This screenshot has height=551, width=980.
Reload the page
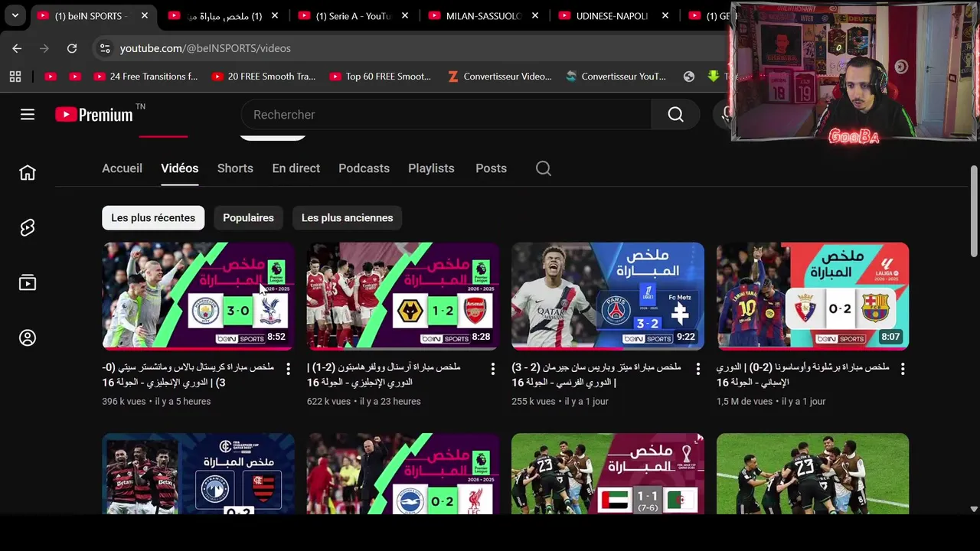point(72,48)
